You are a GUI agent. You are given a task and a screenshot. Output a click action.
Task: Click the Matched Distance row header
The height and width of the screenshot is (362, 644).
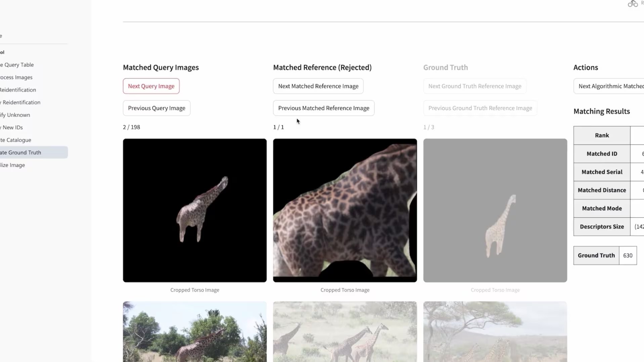[602, 190]
